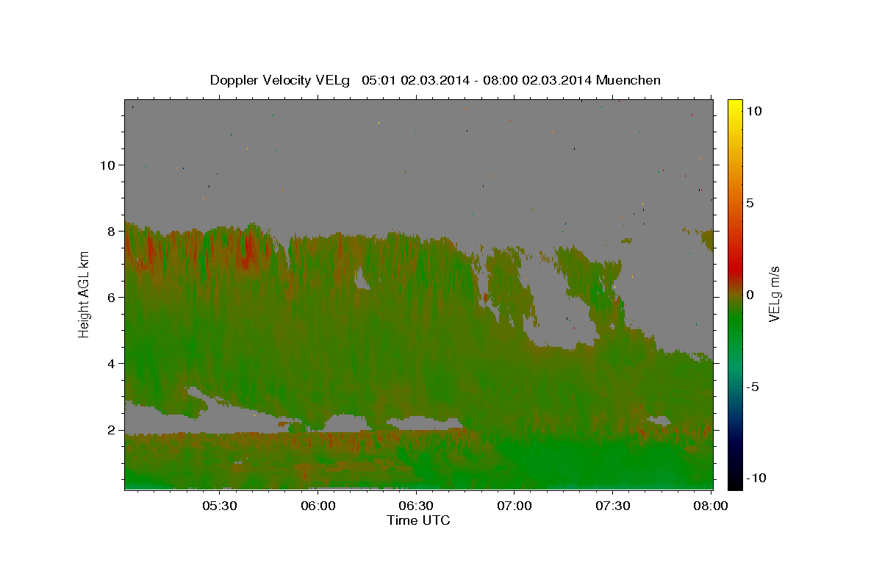This screenshot has height=588, width=882.
Task: Click colorbar label 5
Action: (x=750, y=203)
